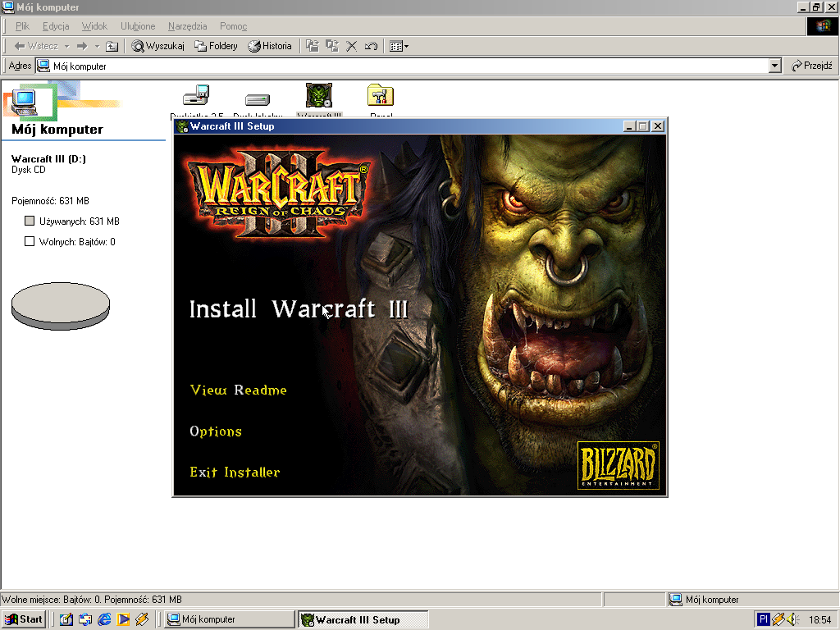This screenshot has width=840, height=630.
Task: Go up one folder level
Action: point(112,46)
